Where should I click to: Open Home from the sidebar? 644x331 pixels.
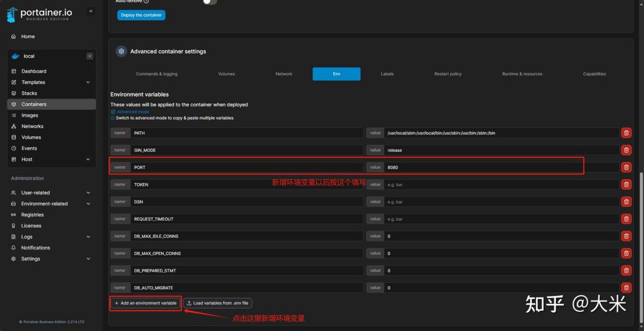coord(28,36)
